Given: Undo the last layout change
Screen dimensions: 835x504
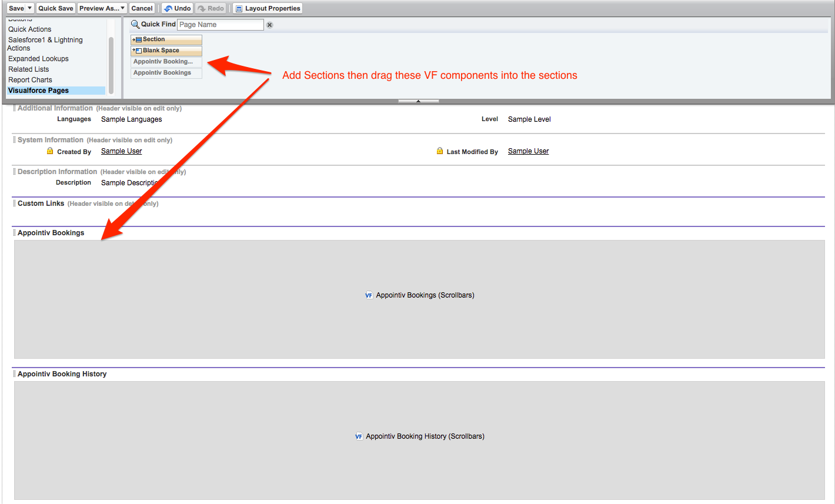Looking at the screenshot, I should coord(178,8).
